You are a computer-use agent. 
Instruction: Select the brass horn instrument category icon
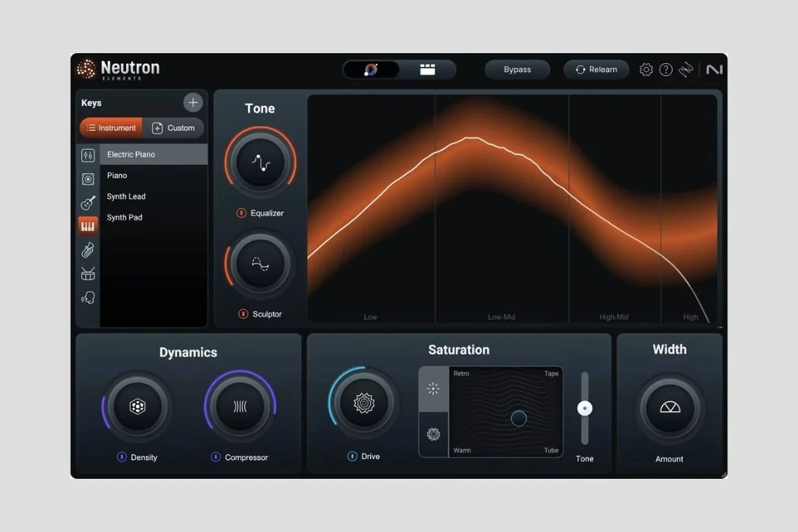(88, 250)
